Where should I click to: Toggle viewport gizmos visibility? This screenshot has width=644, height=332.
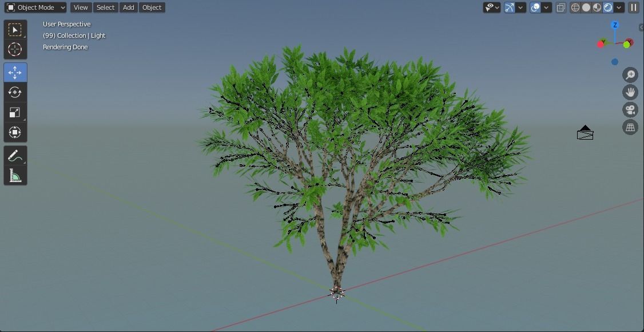coord(510,7)
